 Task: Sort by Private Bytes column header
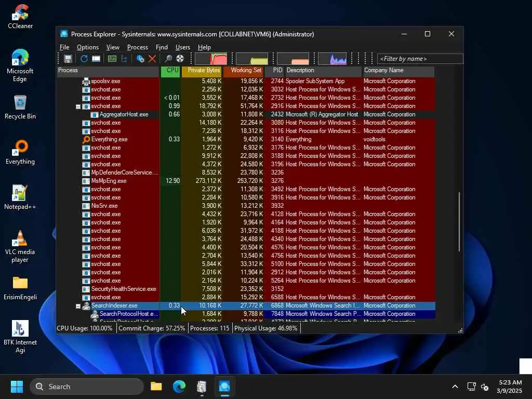pyautogui.click(x=202, y=71)
